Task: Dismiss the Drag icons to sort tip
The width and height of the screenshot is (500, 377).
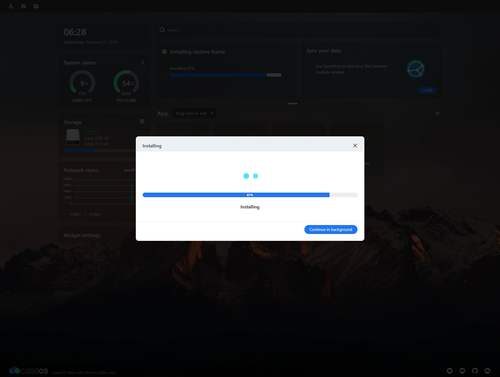Action: click(212, 113)
